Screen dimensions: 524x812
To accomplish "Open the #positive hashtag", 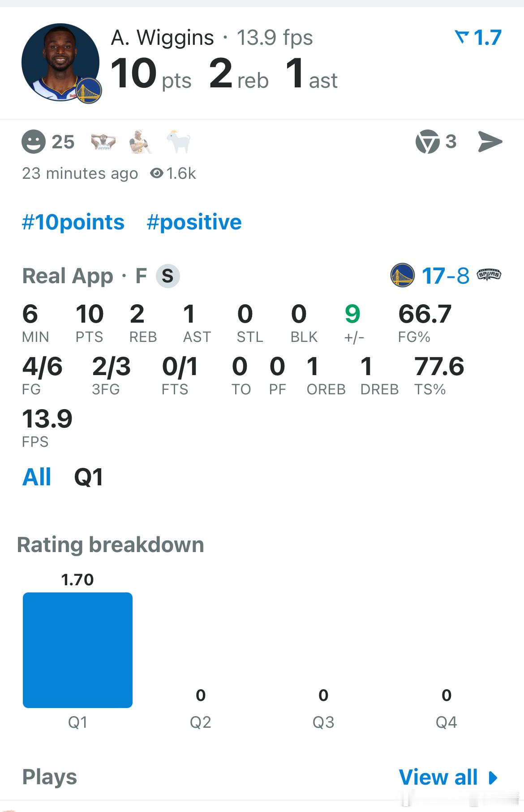I will click(x=194, y=222).
